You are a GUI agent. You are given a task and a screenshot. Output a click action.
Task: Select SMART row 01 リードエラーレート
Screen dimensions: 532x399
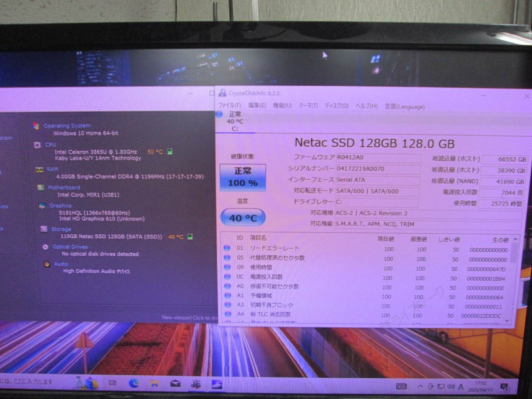[366, 249]
